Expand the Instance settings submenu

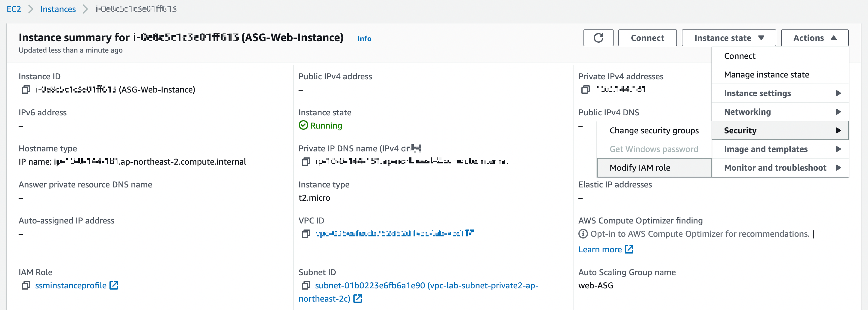pos(780,93)
